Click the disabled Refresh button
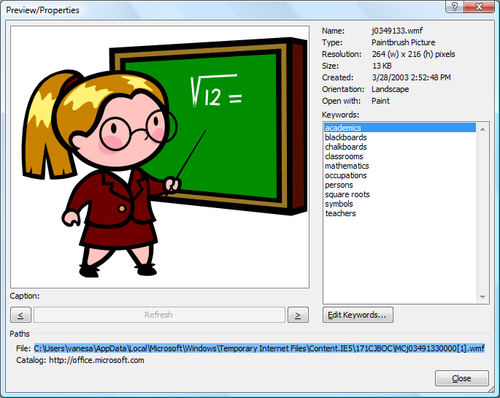500x398 pixels. tap(159, 315)
